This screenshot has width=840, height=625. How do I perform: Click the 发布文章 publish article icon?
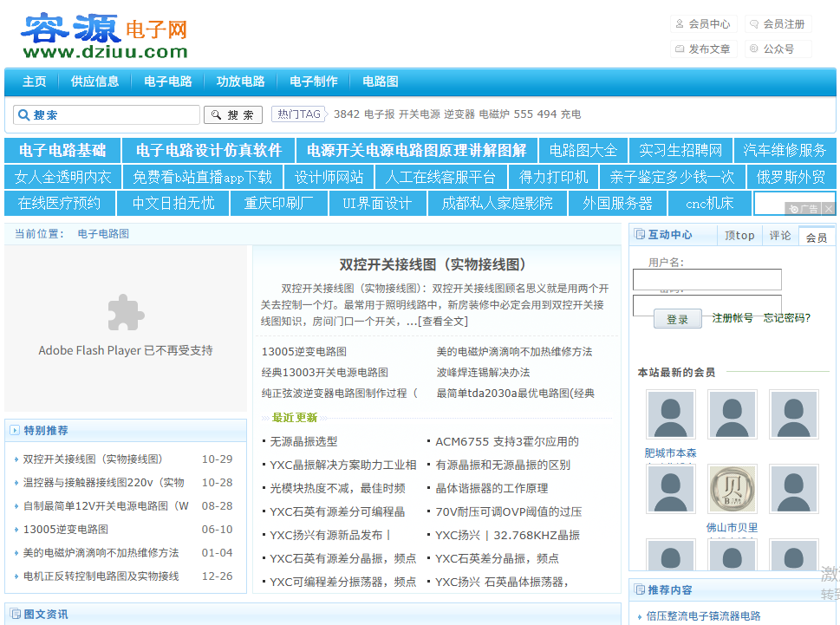[679, 49]
